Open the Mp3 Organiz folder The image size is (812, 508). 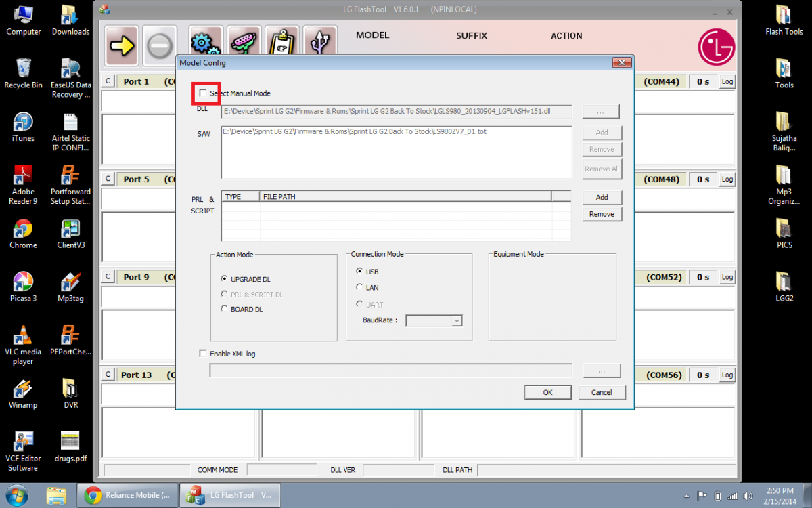[784, 185]
